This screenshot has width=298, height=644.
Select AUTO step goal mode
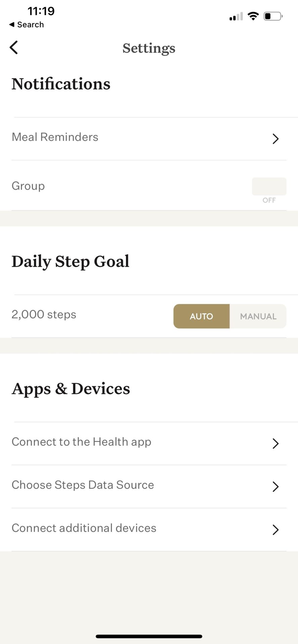click(x=201, y=316)
